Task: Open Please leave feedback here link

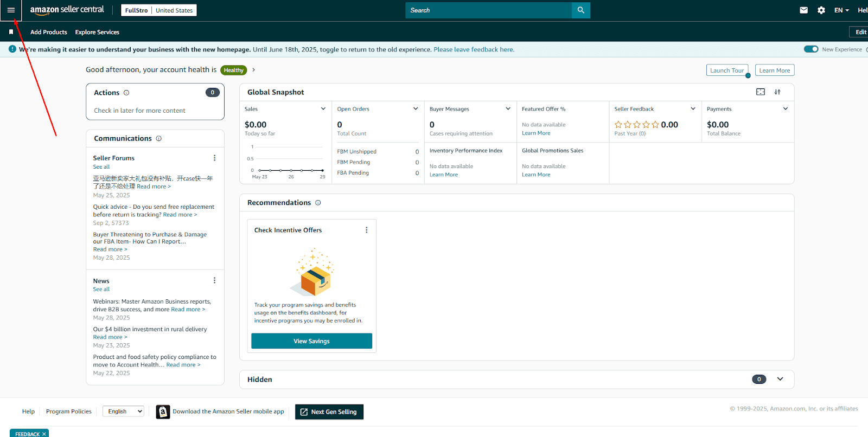Action: click(474, 49)
